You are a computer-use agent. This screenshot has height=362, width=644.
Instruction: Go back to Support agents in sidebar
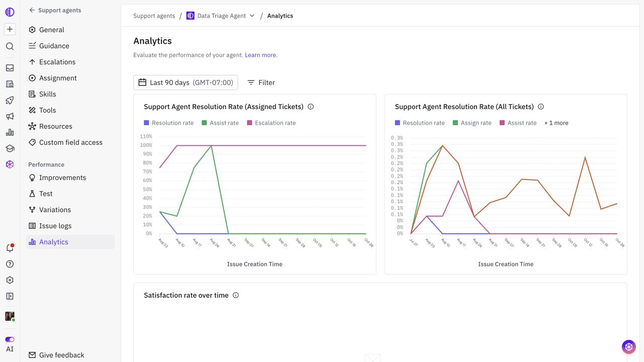[55, 10]
